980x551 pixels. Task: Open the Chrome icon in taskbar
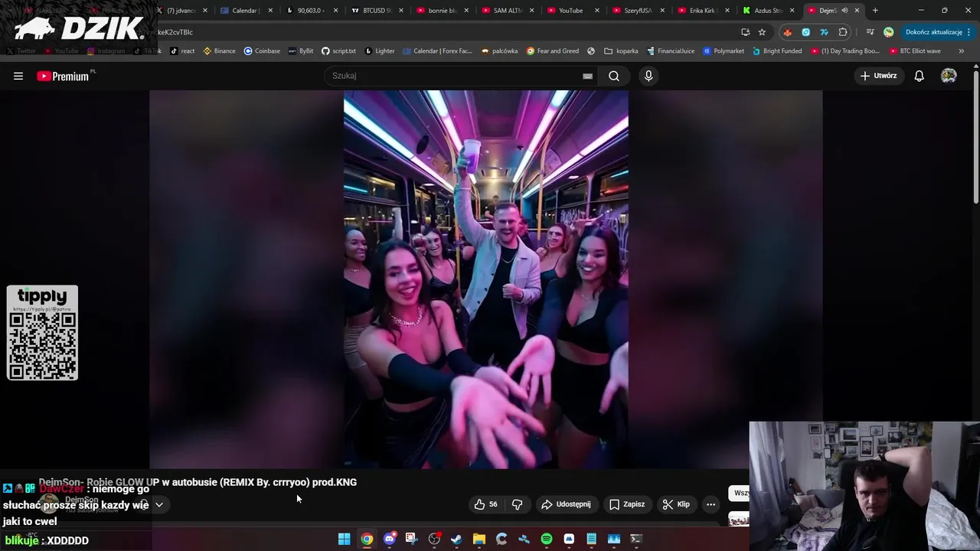click(x=367, y=540)
